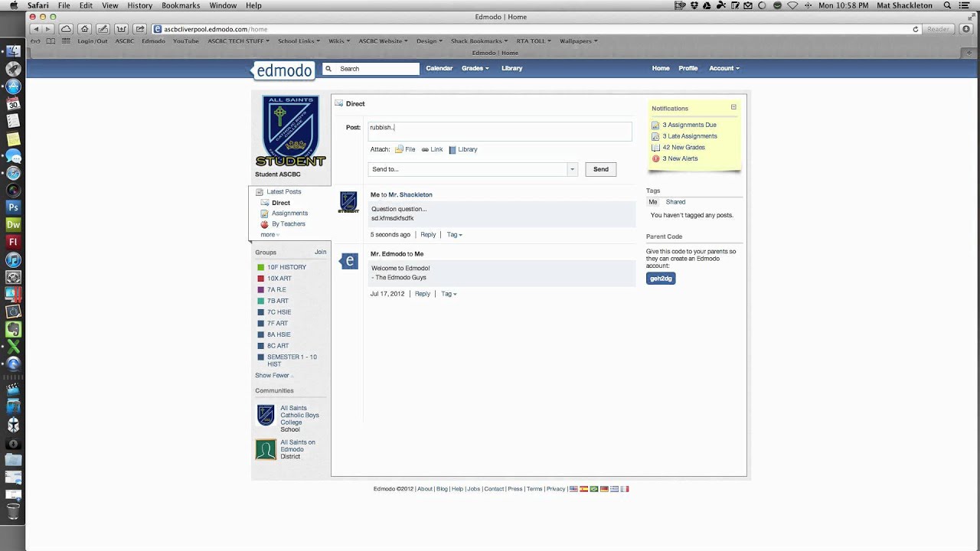Open Tag dropdown on the Mr. Edmodo post
Screen dimensions: 980x551
click(x=449, y=294)
